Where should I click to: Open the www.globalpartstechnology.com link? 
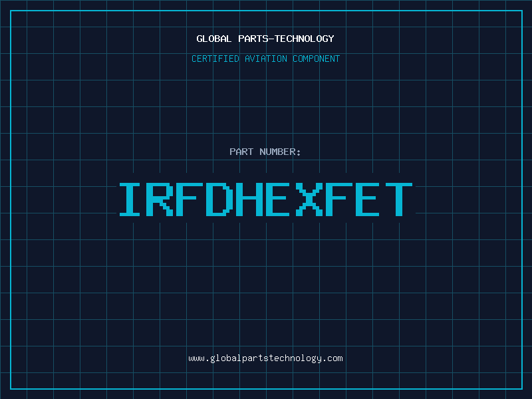click(x=265, y=358)
